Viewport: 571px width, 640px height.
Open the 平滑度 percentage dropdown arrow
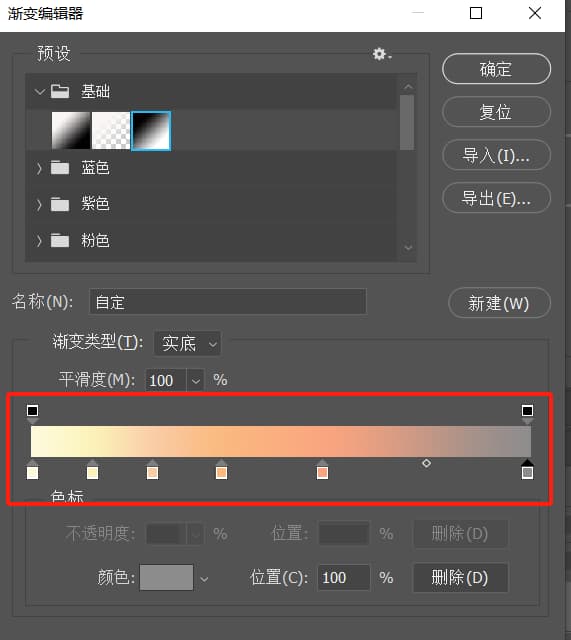(x=196, y=381)
